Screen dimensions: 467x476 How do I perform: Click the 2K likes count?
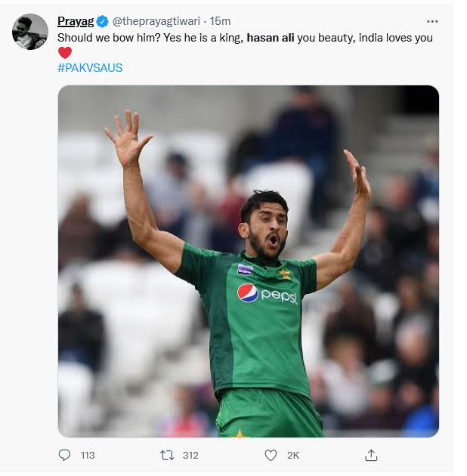point(293,456)
